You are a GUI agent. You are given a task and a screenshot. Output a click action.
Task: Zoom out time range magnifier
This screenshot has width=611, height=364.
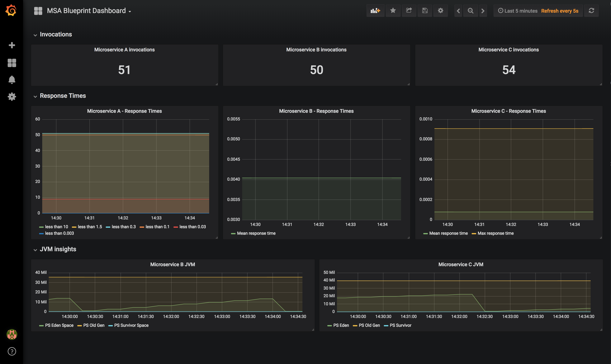click(470, 11)
